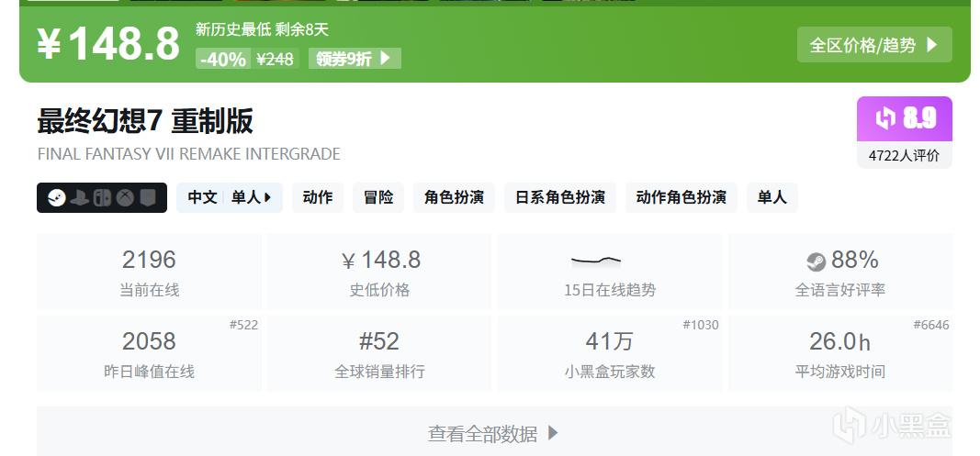Viewport: 980px width, 456px height.
Task: Click the Steam logo beside 88%
Action: (816, 261)
